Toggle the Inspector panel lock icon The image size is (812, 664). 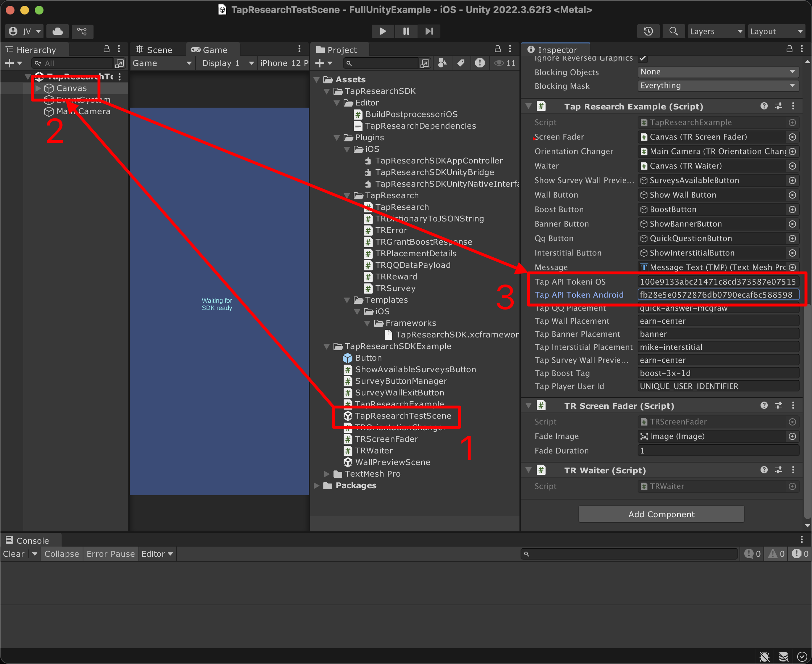tap(790, 49)
